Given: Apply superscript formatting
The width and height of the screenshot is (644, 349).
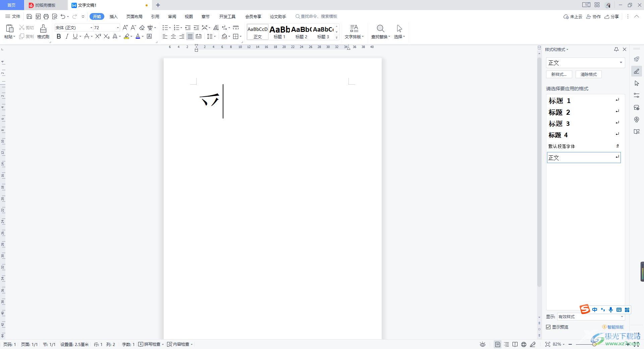Looking at the screenshot, I should [x=98, y=36].
